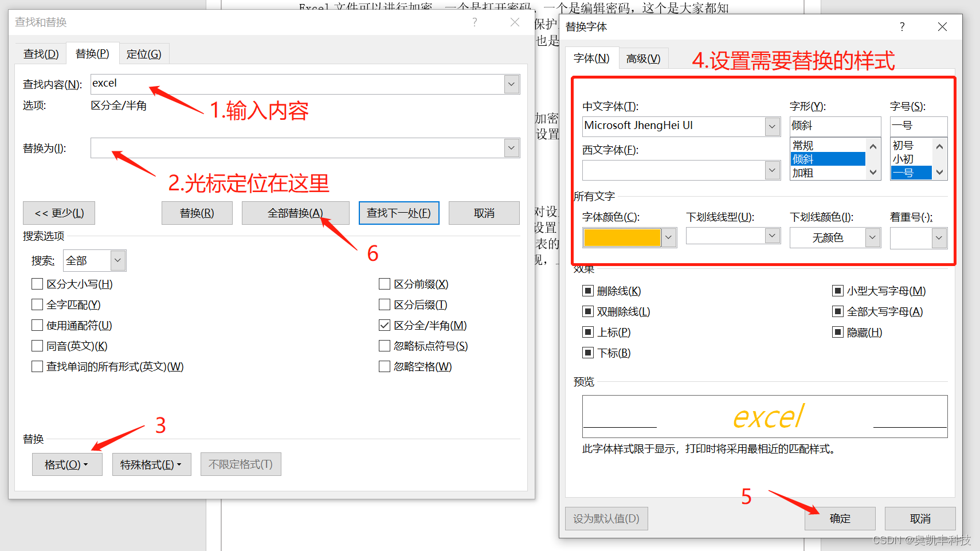Select 小初 in font size list
Screen dimensions: 980x551
click(911, 159)
